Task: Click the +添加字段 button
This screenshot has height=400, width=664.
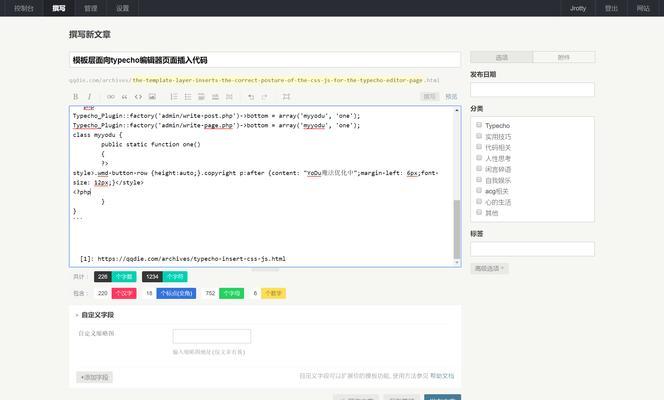Action: click(x=94, y=377)
